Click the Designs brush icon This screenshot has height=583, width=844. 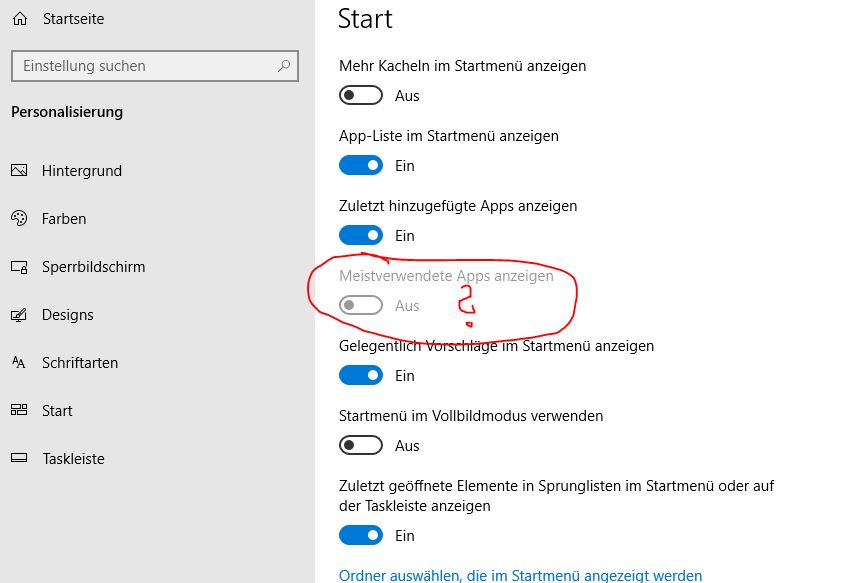tap(19, 314)
